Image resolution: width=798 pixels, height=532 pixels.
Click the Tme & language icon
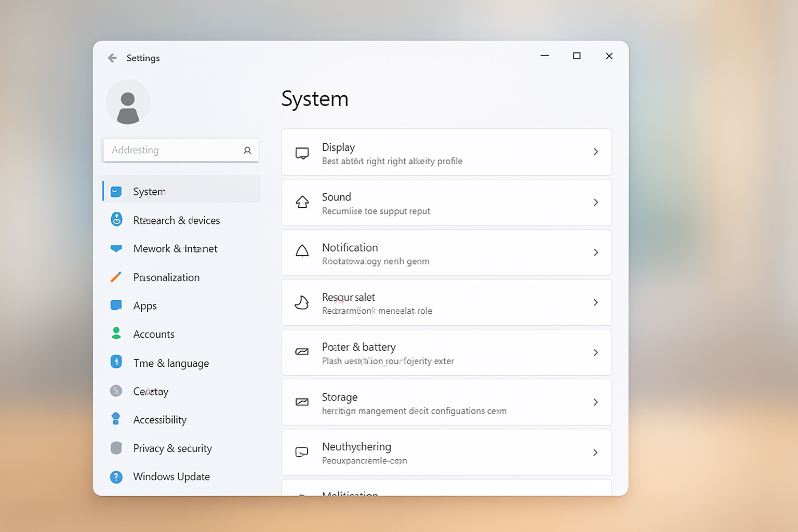click(116, 362)
